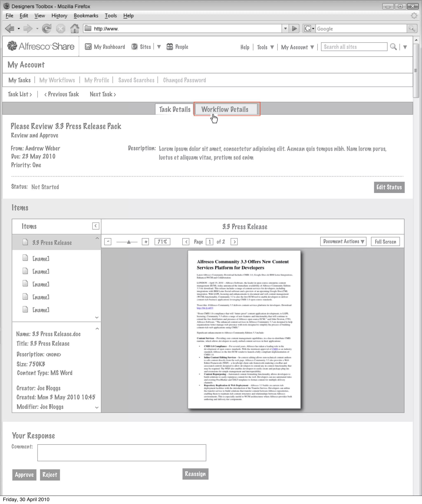Open the People directory icon
Viewport: 422px width, 504px height.
170,47
